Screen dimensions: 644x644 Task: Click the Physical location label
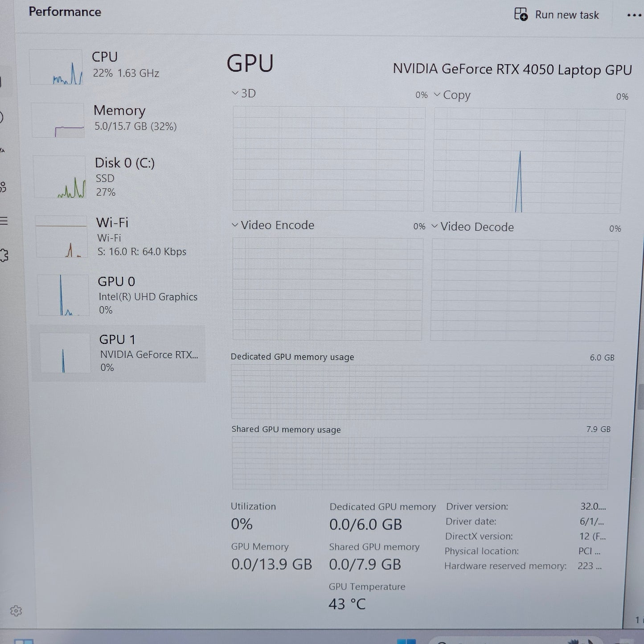(482, 551)
